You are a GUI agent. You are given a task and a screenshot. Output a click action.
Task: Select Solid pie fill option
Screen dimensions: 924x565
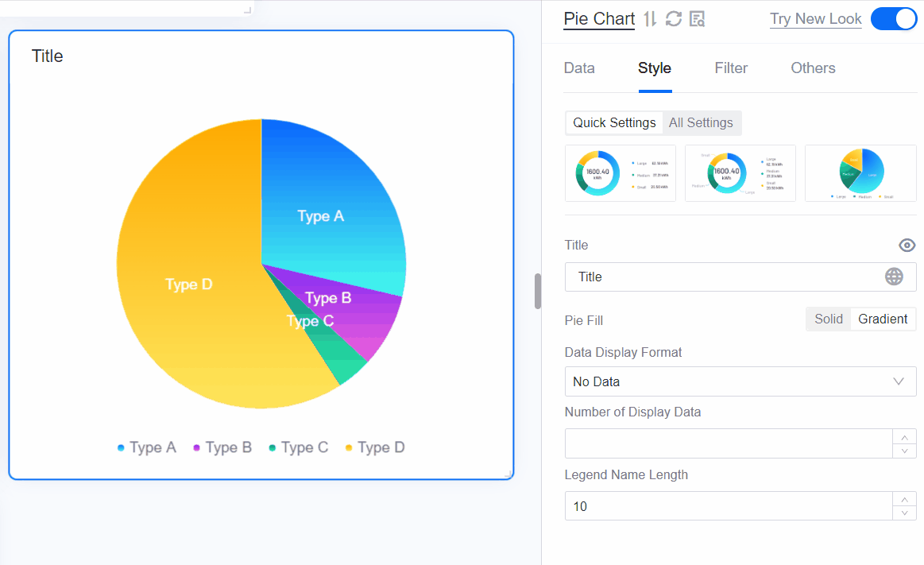[x=828, y=319]
